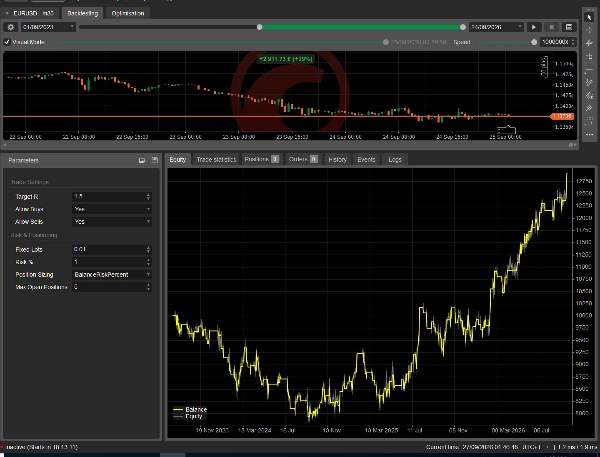Screen dimensions: 600x457
Task: Click the Trade Settings section heading
Action: [30, 182]
